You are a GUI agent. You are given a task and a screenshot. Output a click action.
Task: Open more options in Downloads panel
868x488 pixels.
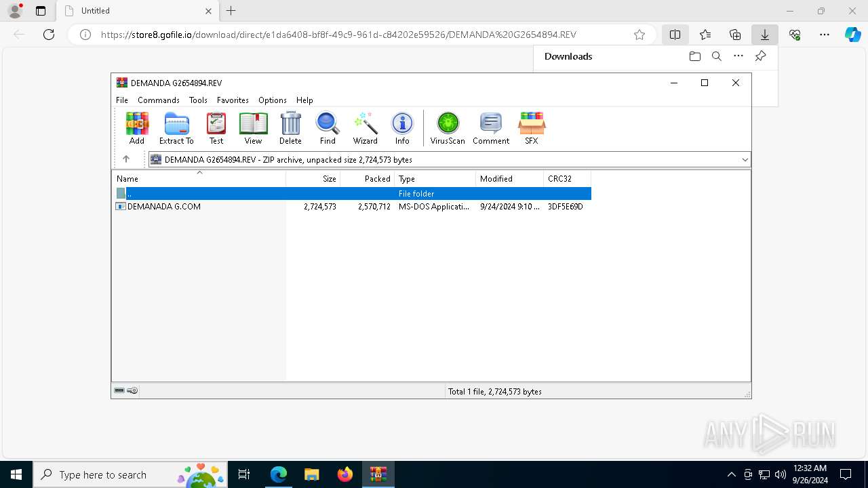(x=738, y=56)
